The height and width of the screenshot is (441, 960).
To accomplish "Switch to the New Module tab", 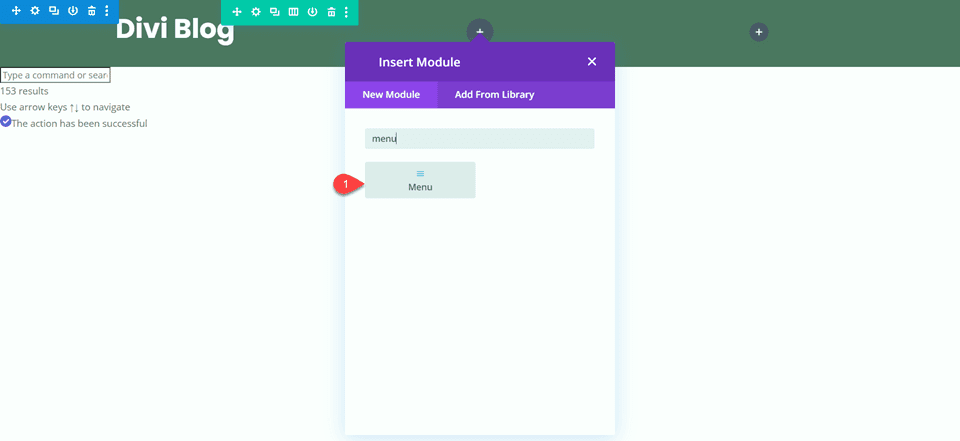I will tap(391, 95).
